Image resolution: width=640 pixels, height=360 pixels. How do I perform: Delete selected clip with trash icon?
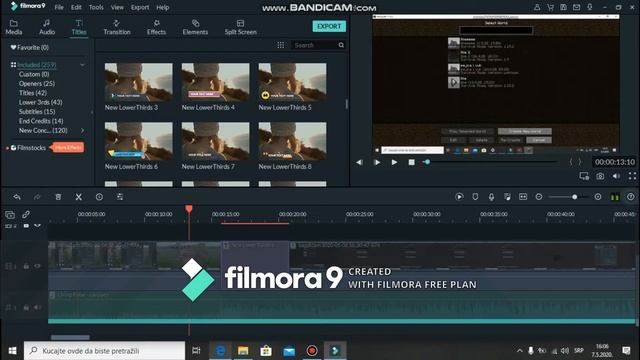pos(58,197)
